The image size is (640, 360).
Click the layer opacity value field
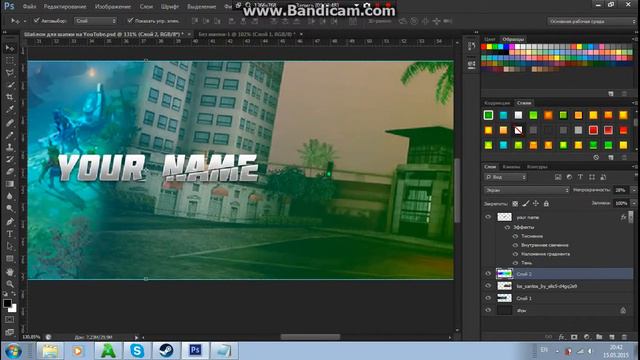tap(622, 190)
